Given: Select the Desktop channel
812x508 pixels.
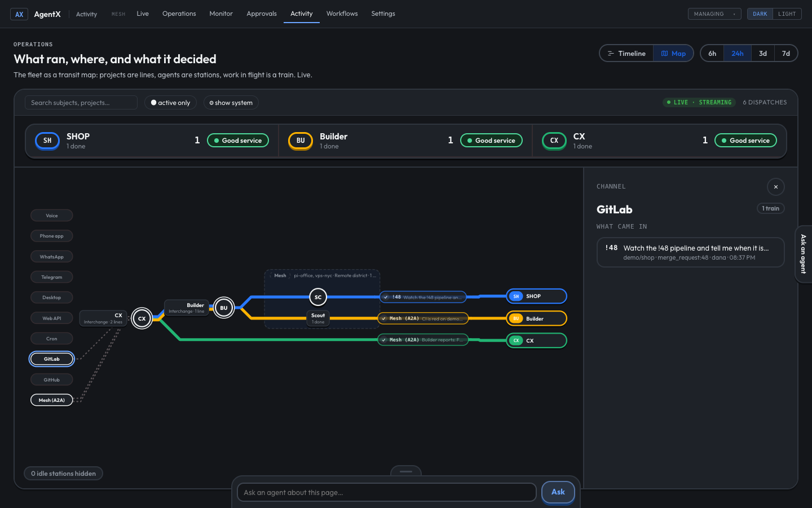Looking at the screenshot, I should 52,297.
